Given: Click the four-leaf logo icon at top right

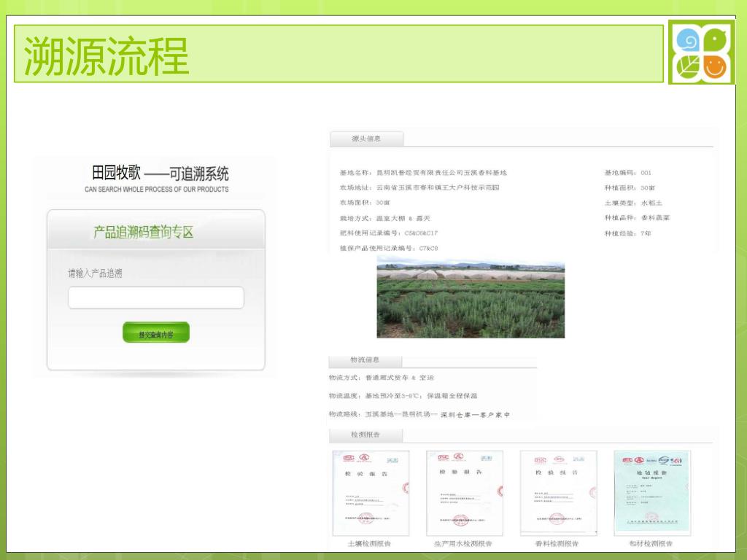Looking at the screenshot, I should click(x=701, y=52).
